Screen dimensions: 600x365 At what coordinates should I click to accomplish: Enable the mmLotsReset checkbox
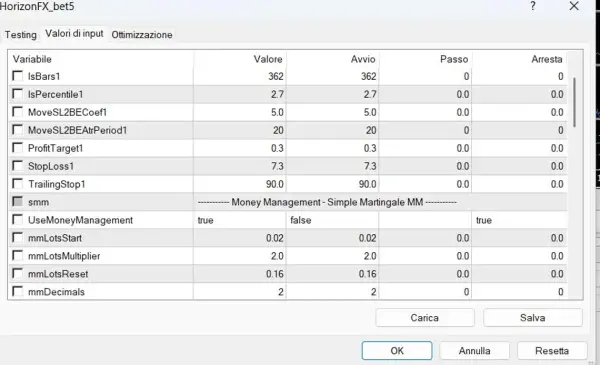pyautogui.click(x=18, y=274)
